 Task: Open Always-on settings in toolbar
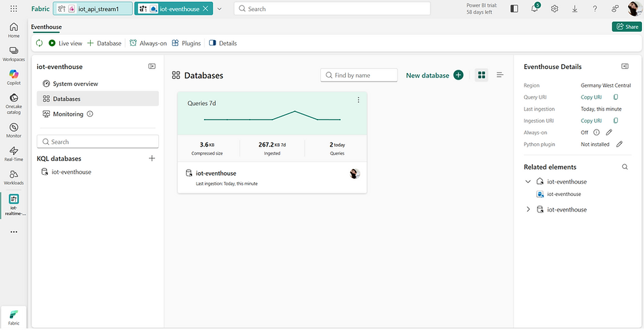tap(149, 43)
